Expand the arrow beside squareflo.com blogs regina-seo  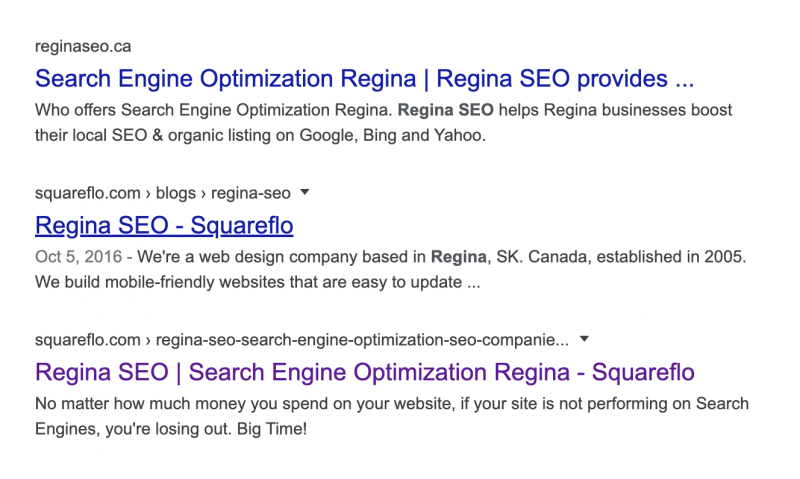(x=305, y=192)
